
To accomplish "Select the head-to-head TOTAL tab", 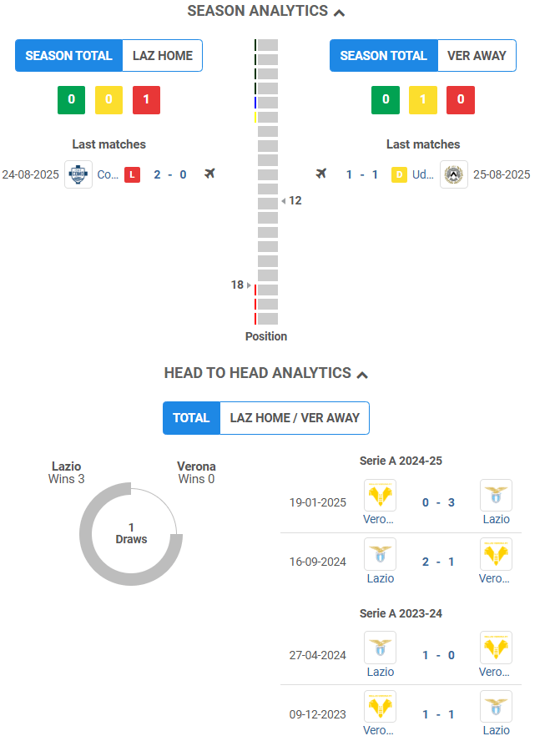I will click(191, 418).
